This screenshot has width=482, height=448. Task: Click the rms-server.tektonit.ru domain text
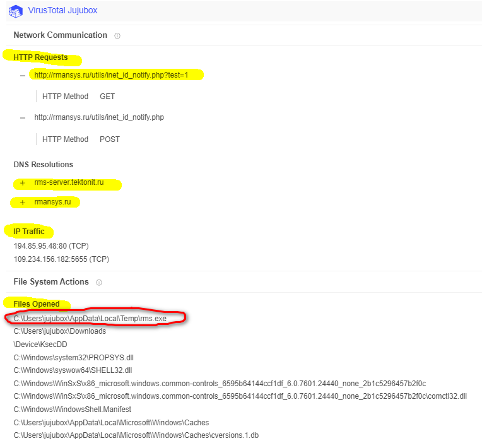click(69, 182)
